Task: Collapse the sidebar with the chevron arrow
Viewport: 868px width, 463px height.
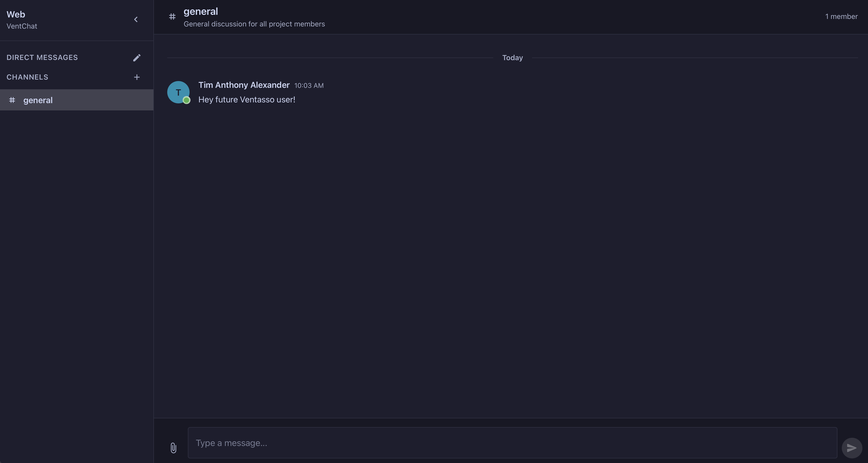Action: tap(136, 20)
